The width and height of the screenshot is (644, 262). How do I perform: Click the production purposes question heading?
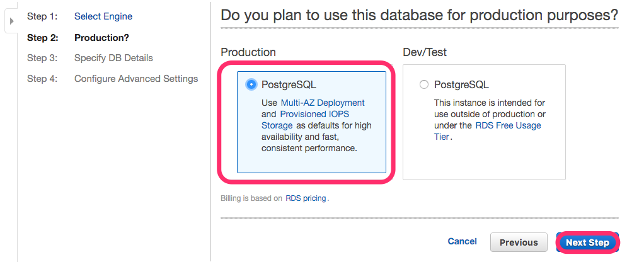[419, 15]
